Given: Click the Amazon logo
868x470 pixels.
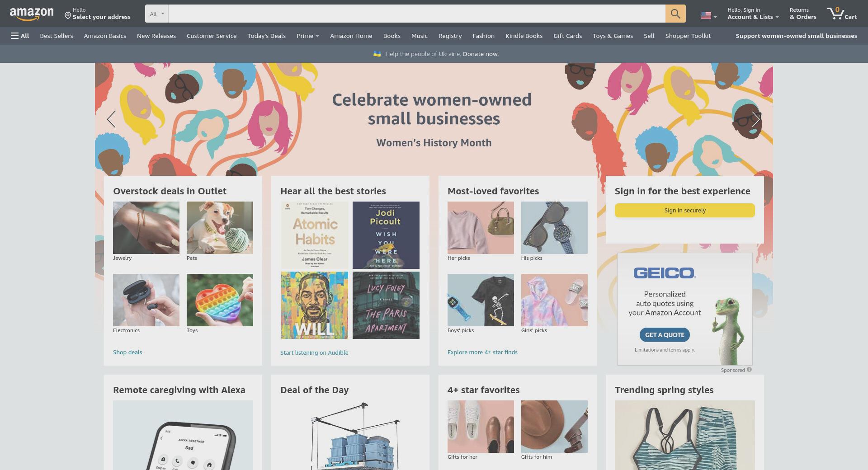Looking at the screenshot, I should click(x=32, y=14).
